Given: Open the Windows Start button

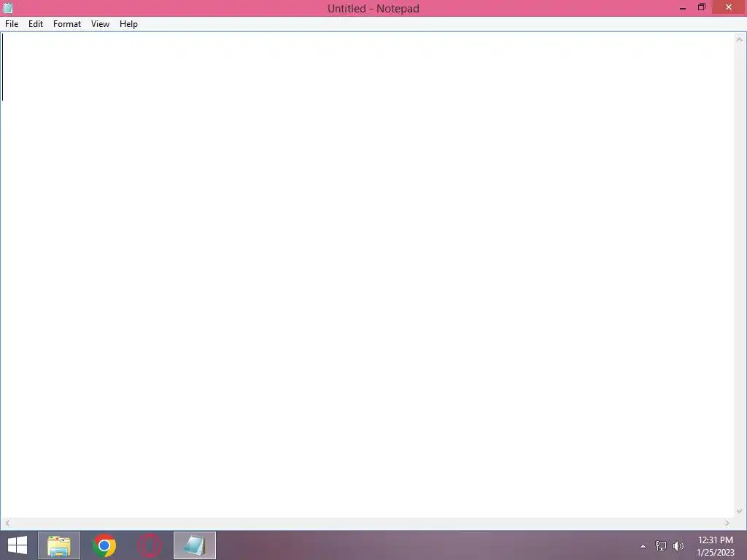Looking at the screenshot, I should click(18, 545).
